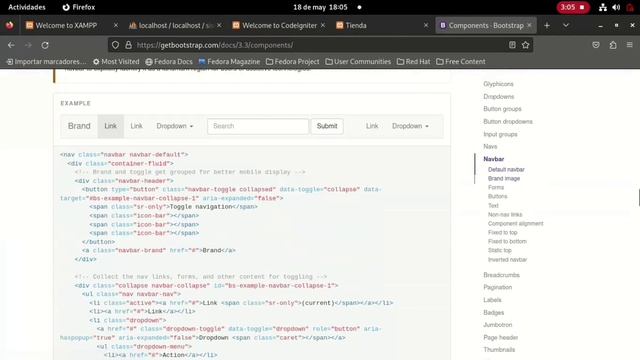This screenshot has width=640, height=360.
Task: Go to Pagination in sidebar
Action: [x=498, y=287]
